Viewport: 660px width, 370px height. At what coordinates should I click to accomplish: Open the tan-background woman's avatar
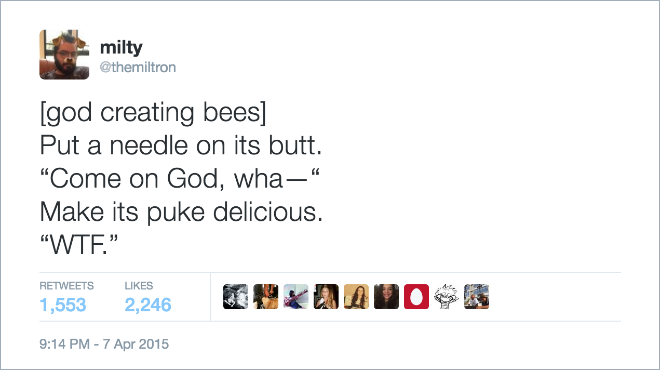click(356, 296)
